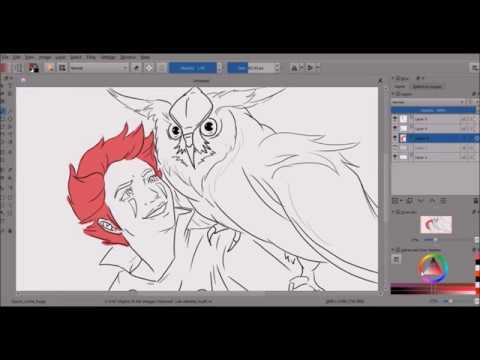Open the vertical mirror options dropdown arrow
This screenshot has height=360, width=480.
(x=317, y=68)
